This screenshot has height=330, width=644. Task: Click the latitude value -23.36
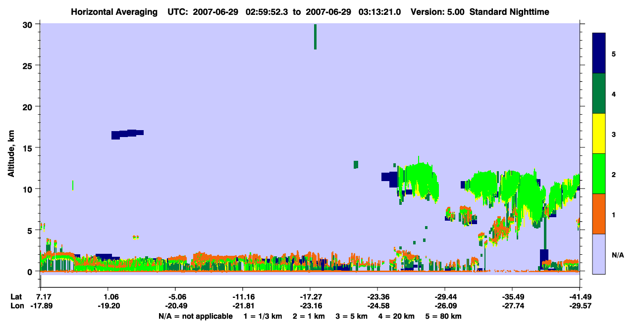tap(377, 297)
